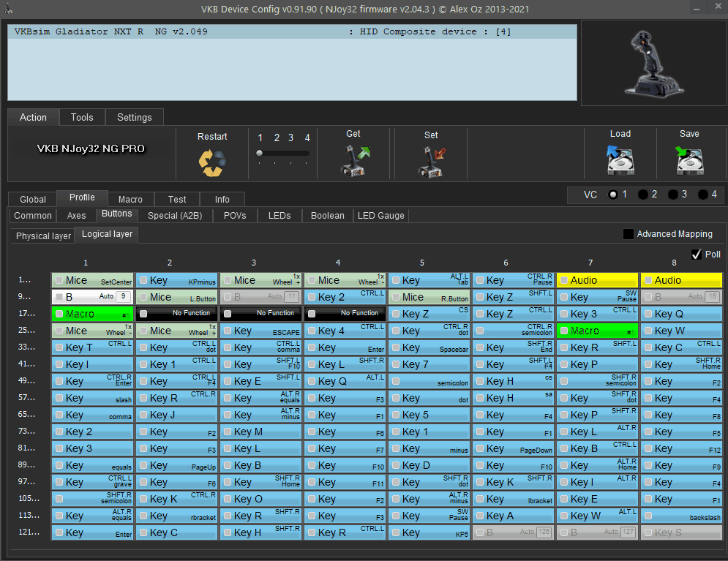Screen dimensions: 728x561
Task: Click the Restart recycle icon
Action: coord(212,162)
